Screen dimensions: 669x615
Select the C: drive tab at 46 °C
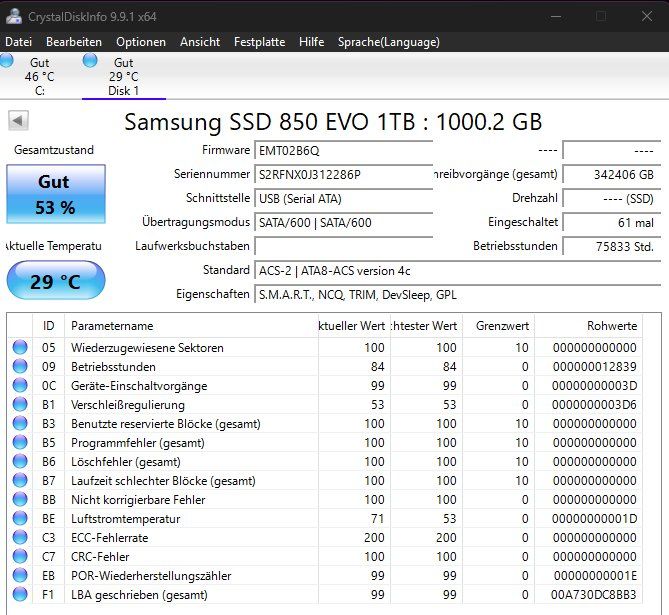tap(39, 76)
